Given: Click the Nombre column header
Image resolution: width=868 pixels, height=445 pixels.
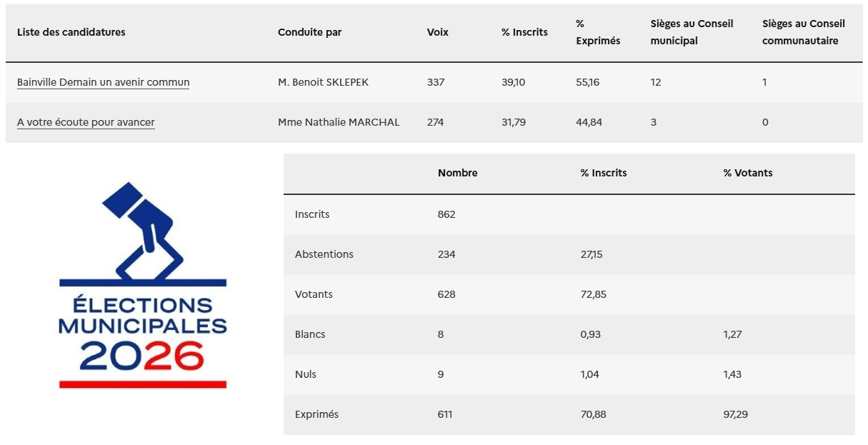Looking at the screenshot, I should pos(457,173).
